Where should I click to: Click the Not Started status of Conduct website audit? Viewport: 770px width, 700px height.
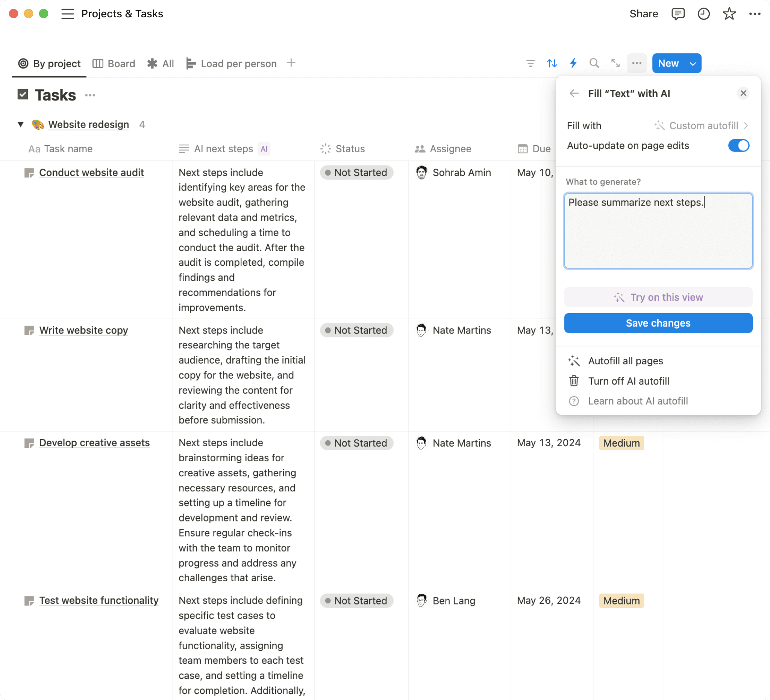click(356, 173)
